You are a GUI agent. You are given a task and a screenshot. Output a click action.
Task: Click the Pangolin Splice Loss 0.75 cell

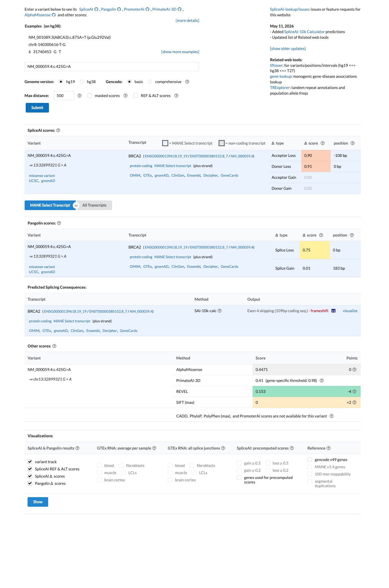tap(315, 250)
